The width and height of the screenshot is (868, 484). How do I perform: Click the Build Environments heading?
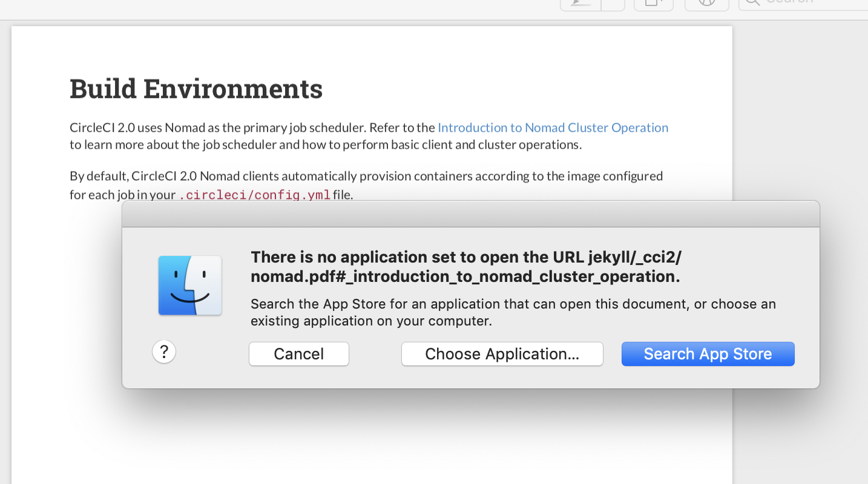click(x=196, y=88)
